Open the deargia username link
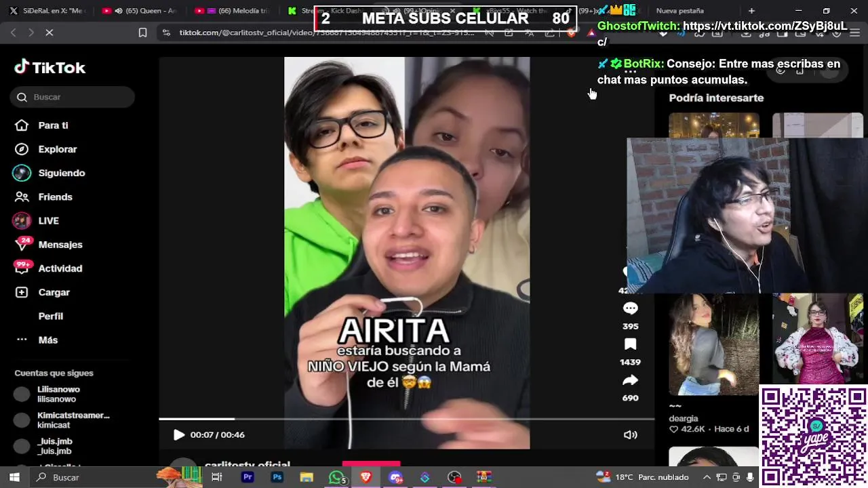Image resolution: width=868 pixels, height=488 pixels. [x=683, y=418]
